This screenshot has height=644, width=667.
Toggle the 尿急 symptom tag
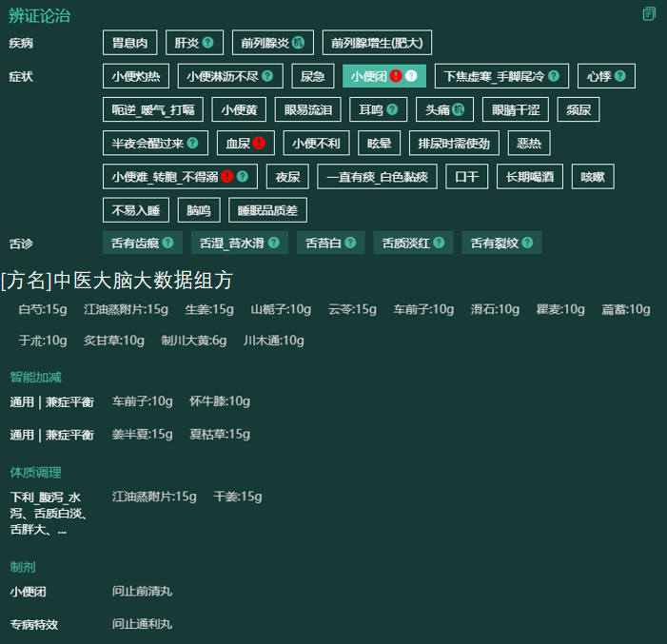(x=313, y=76)
